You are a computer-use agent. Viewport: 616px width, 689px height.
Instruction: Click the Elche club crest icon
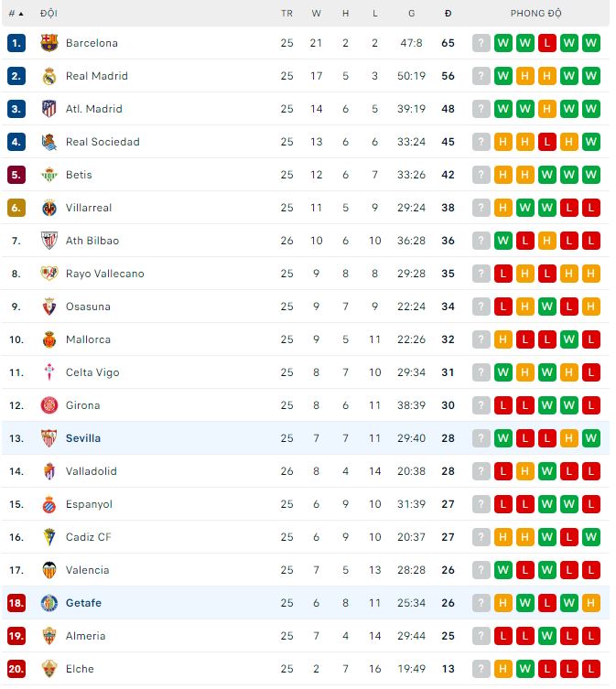(49, 669)
